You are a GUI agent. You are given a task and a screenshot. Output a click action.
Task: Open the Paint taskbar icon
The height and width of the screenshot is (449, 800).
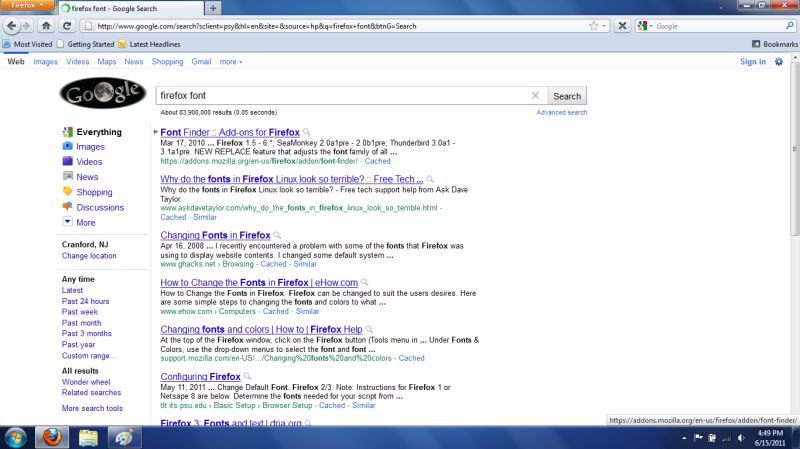(x=124, y=438)
